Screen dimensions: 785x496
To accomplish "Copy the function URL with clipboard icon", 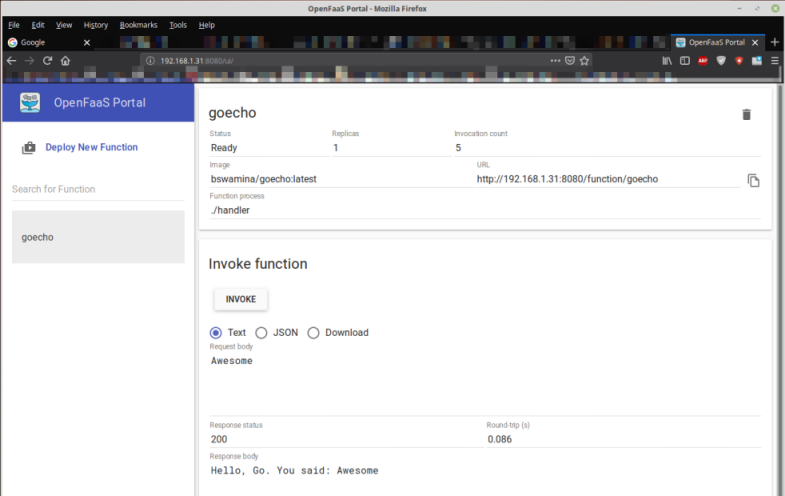I will point(753,180).
